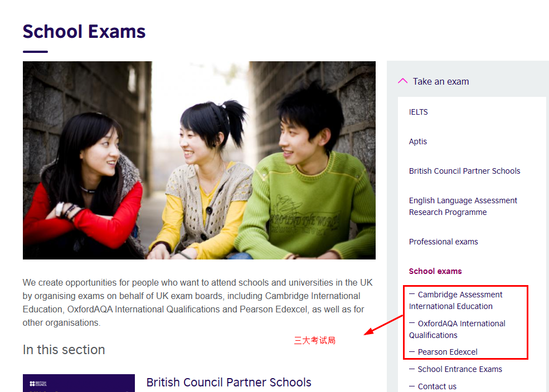Open OxfordAQA International Qualifications link
Image resolution: width=549 pixels, height=392 pixels.
457,330
